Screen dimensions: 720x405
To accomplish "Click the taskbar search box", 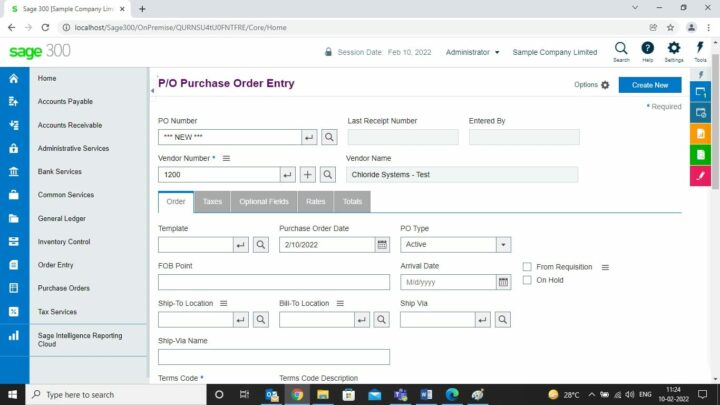I will pos(118,394).
